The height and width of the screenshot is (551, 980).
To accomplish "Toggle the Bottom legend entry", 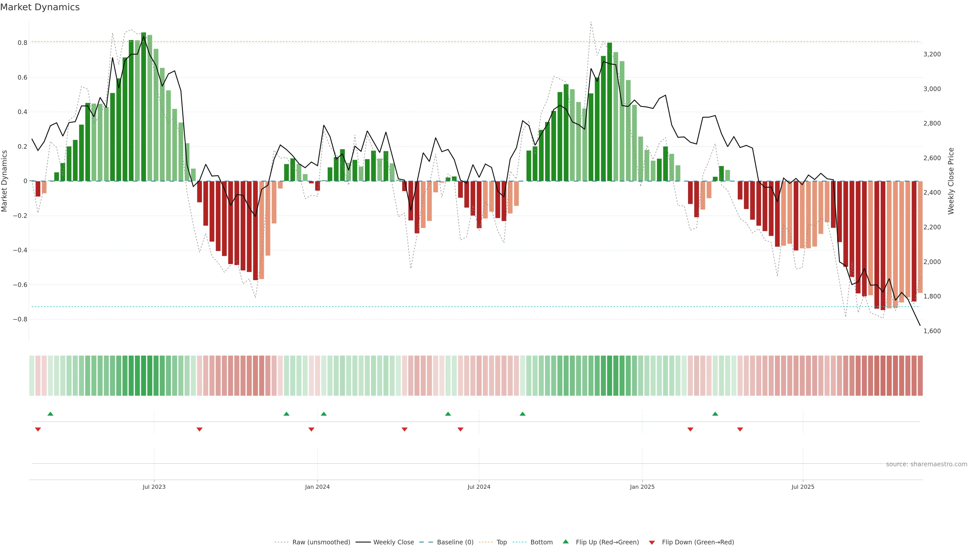I will click(541, 542).
